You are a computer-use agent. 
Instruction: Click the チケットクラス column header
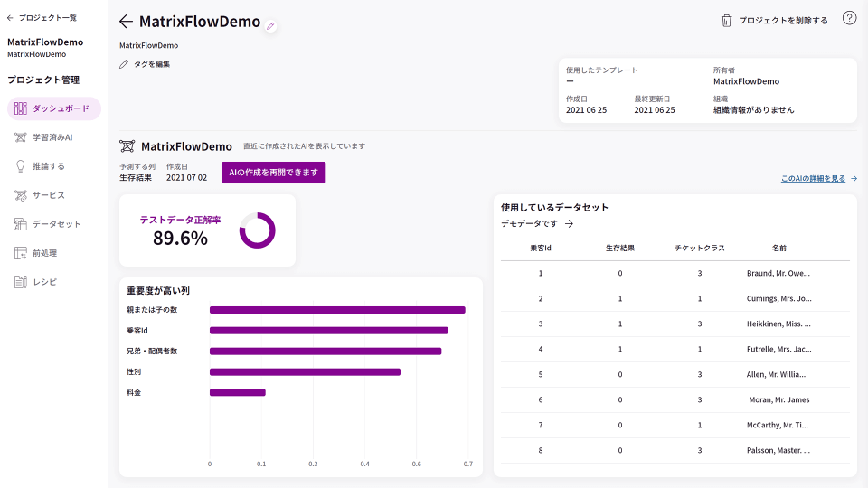pyautogui.click(x=700, y=248)
